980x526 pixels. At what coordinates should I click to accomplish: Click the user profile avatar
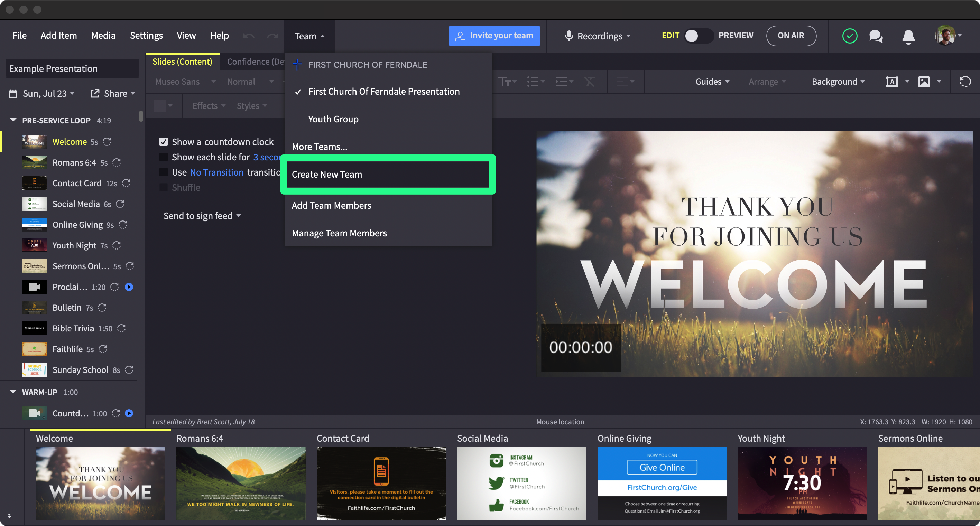[945, 35]
